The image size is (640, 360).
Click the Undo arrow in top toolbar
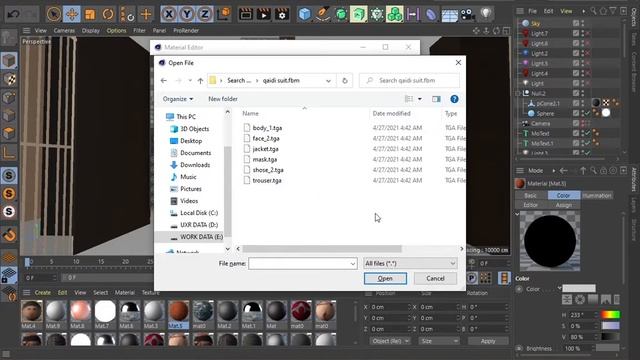[13, 14]
